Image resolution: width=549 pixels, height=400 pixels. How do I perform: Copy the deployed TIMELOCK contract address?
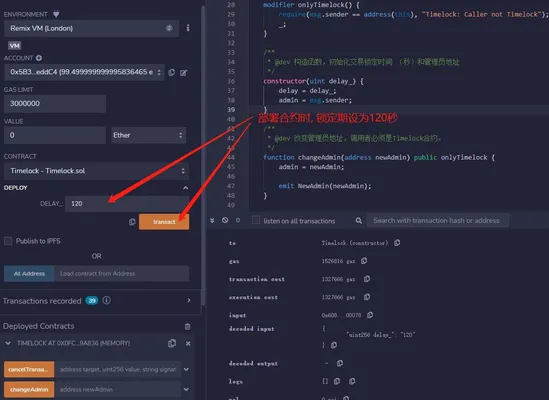[x=172, y=343]
